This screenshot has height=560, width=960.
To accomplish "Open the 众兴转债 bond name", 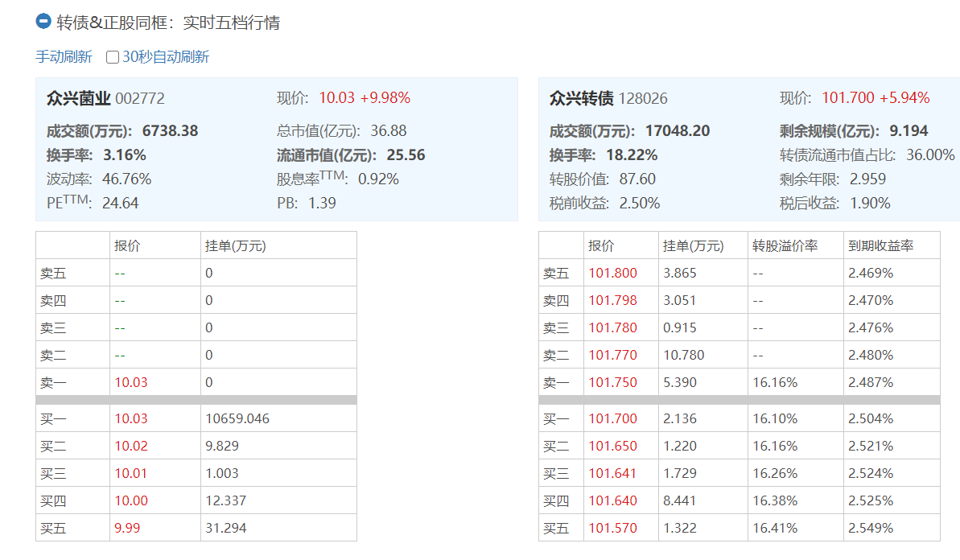I will pos(581,98).
